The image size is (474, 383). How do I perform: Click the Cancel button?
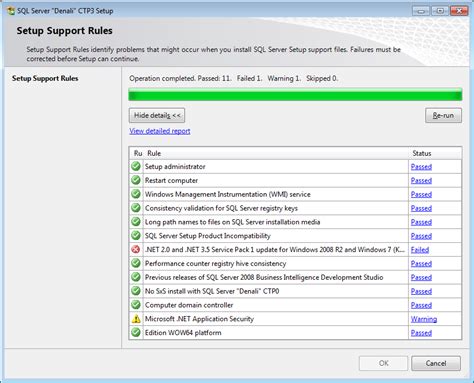[436, 363]
